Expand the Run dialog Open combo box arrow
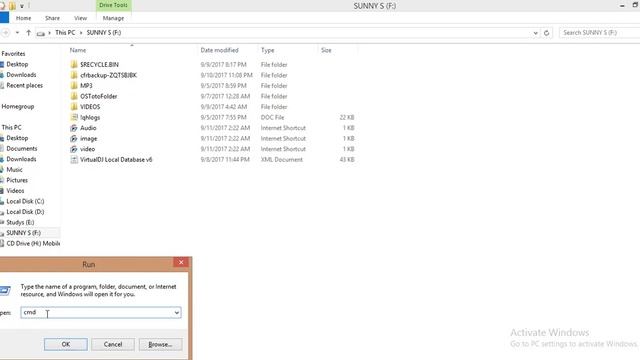640x360 pixels. point(176,313)
